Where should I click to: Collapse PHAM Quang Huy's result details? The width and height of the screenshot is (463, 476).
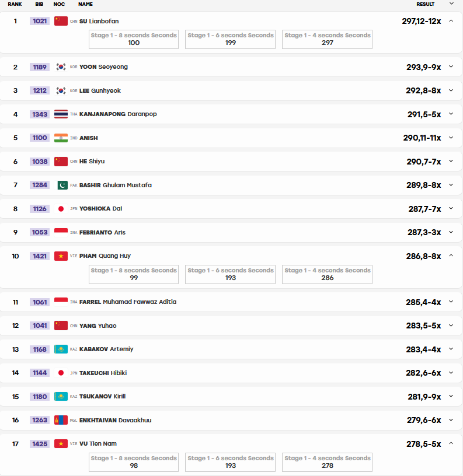[x=451, y=256]
